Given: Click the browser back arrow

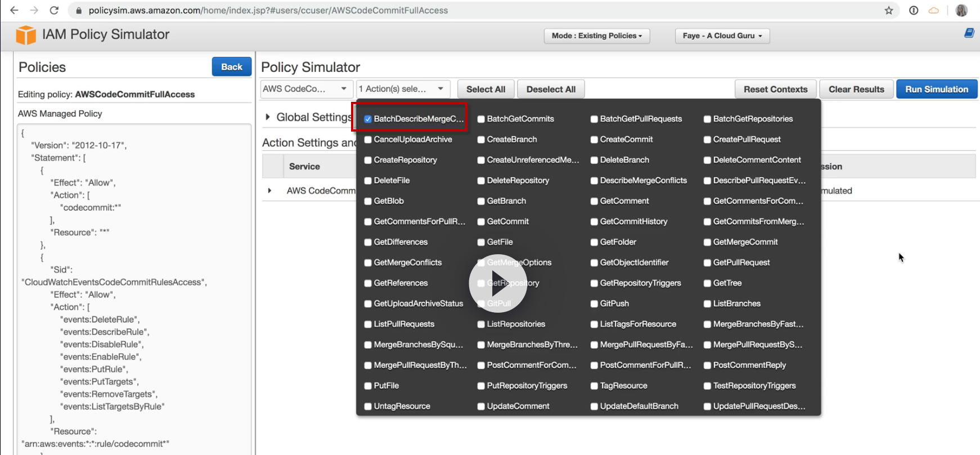Looking at the screenshot, I should [x=14, y=10].
